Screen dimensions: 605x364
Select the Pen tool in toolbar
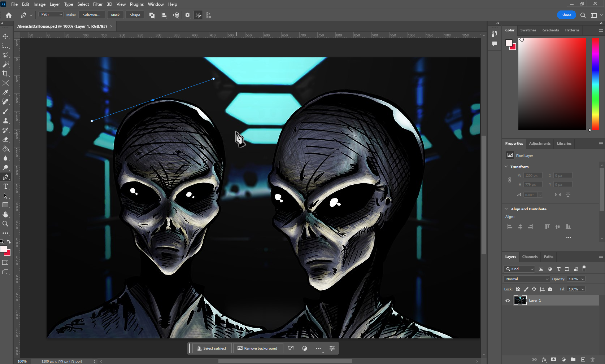(5, 177)
